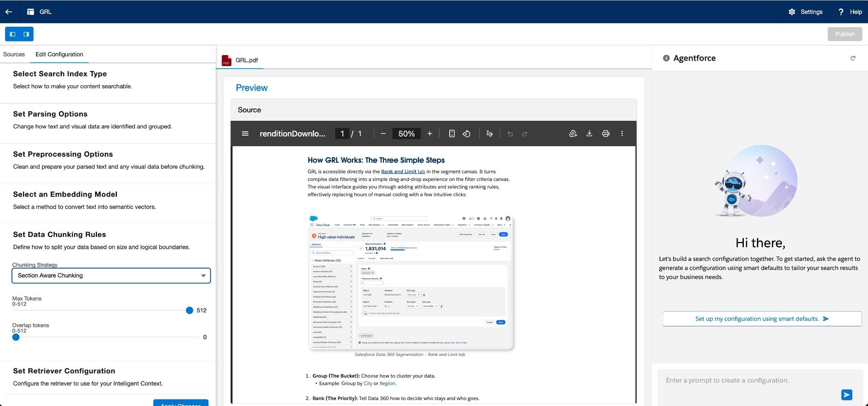
Task: Click the Agentforce info icon
Action: point(666,58)
